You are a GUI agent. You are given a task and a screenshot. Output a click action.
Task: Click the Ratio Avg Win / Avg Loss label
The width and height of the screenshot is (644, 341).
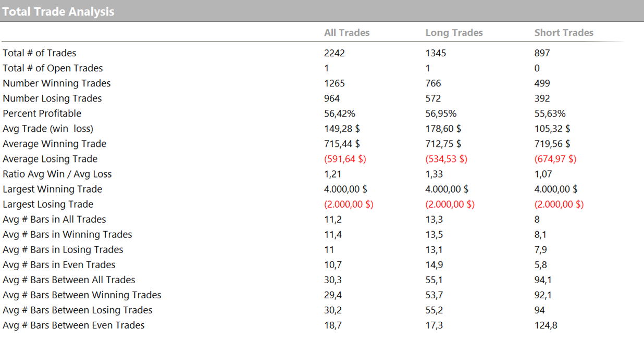[x=57, y=174]
